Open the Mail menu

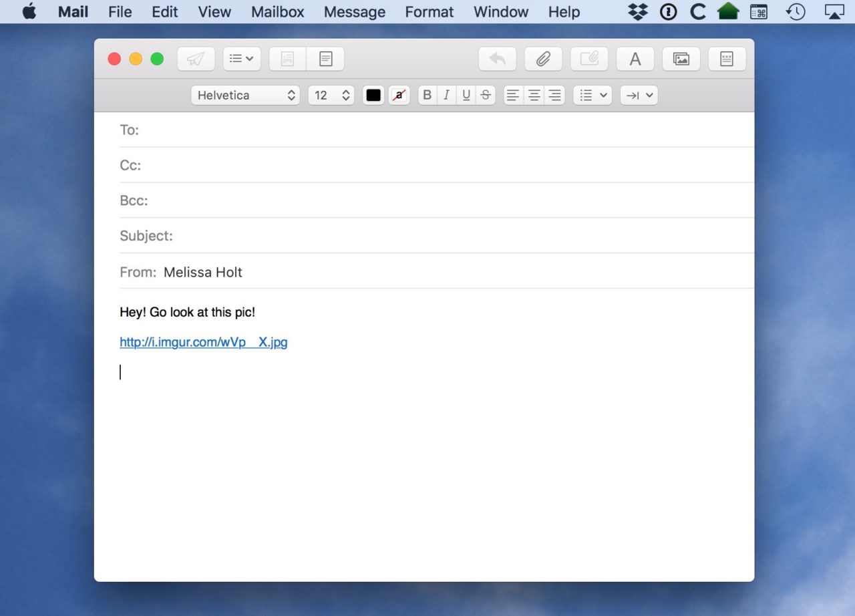click(x=73, y=12)
